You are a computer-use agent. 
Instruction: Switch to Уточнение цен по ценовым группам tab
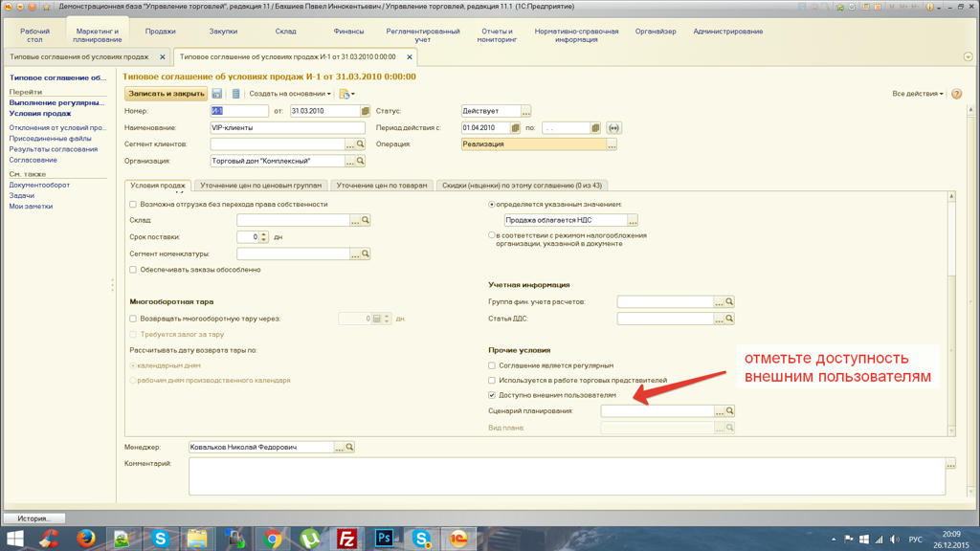260,186
